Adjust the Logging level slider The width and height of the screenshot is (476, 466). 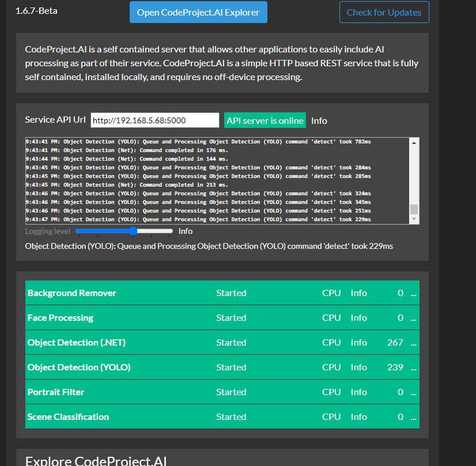(x=124, y=231)
